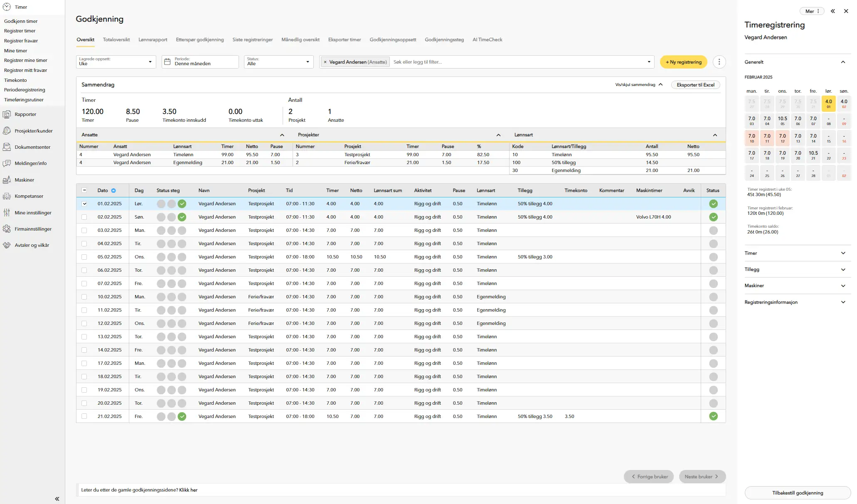
Task: Select calendar day 10 in February
Action: coord(752,138)
